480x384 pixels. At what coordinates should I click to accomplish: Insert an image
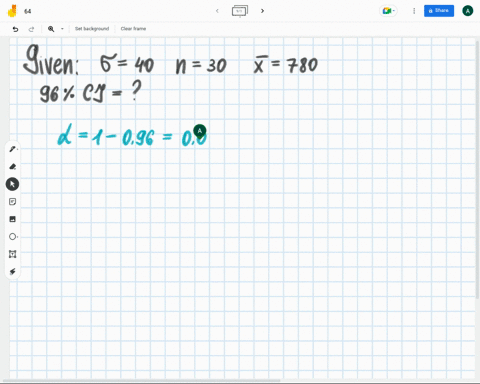click(x=12, y=219)
